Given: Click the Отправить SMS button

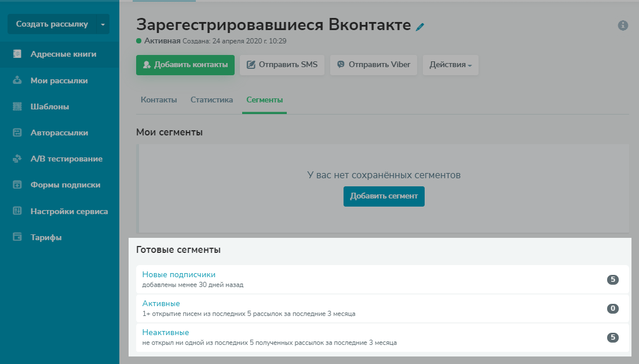Looking at the screenshot, I should click(x=282, y=65).
